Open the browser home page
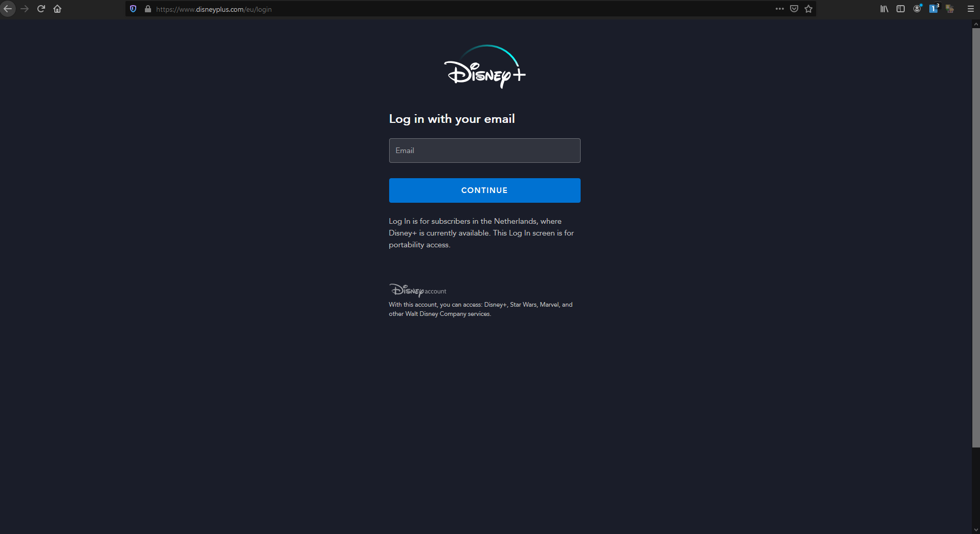 [57, 9]
